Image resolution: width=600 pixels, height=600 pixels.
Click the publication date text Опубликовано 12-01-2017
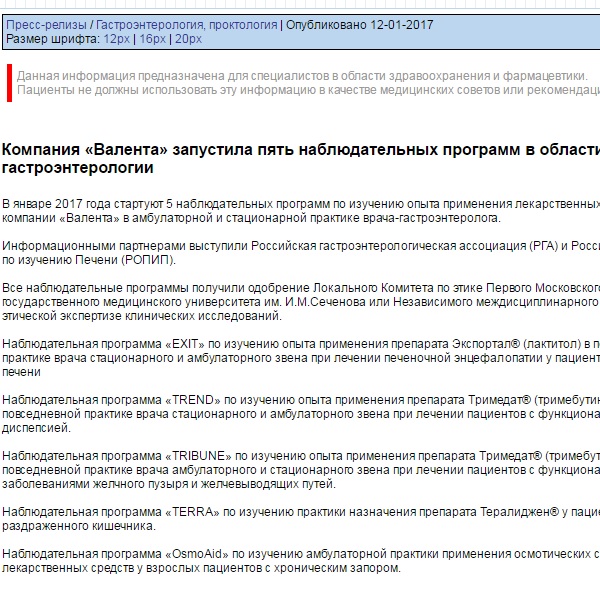point(360,25)
